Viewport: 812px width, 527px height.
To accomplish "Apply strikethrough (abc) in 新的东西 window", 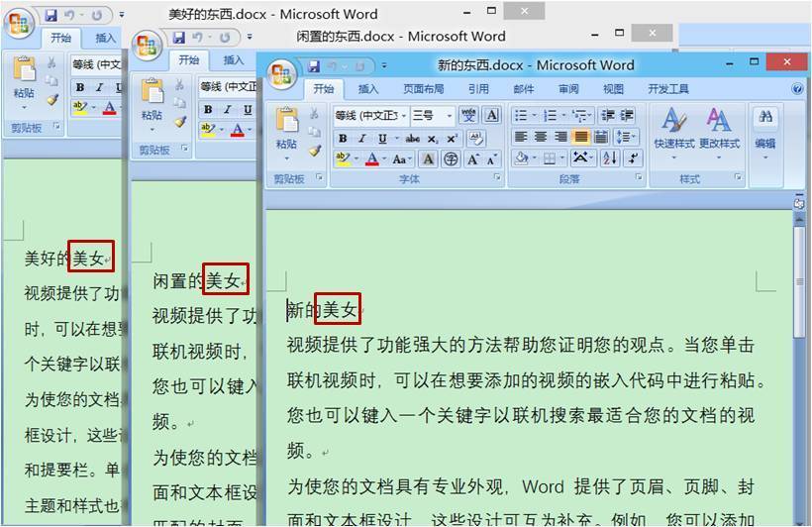I will click(x=413, y=139).
